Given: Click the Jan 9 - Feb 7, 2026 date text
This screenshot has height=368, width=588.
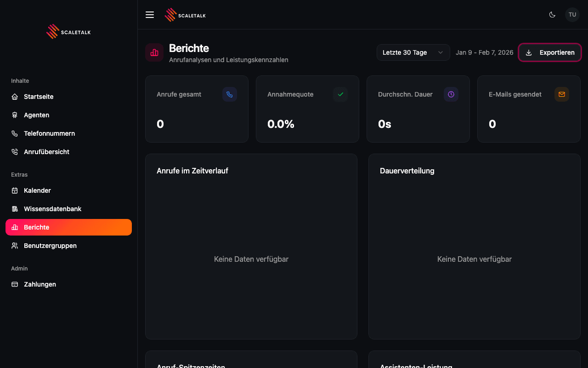Looking at the screenshot, I should [x=484, y=52].
